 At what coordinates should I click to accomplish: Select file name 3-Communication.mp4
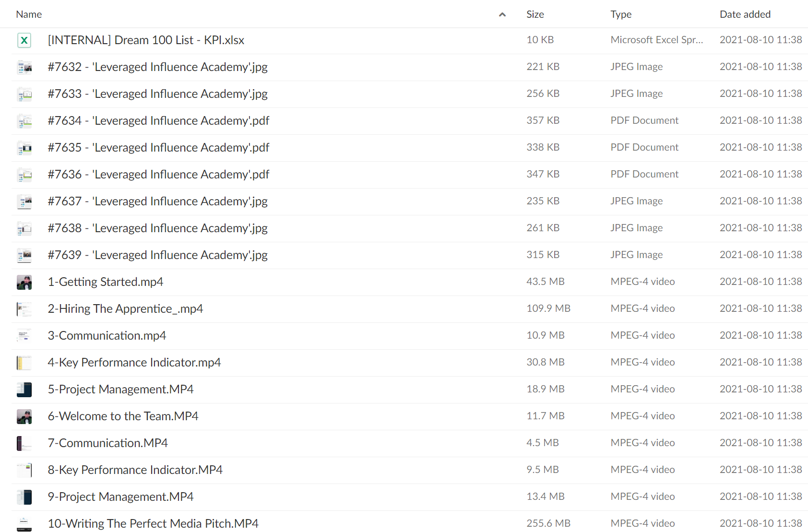click(x=107, y=336)
